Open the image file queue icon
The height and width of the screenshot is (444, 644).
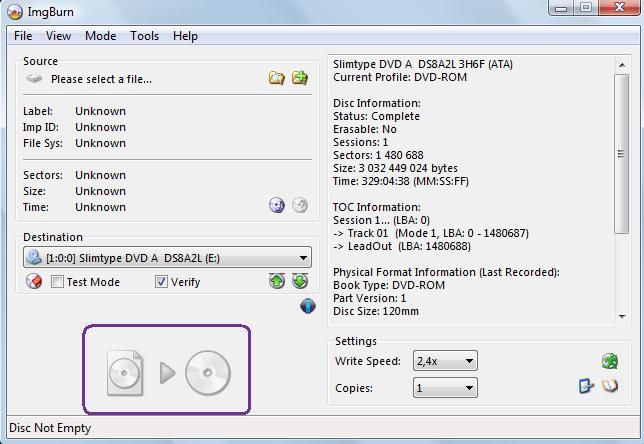[x=300, y=78]
